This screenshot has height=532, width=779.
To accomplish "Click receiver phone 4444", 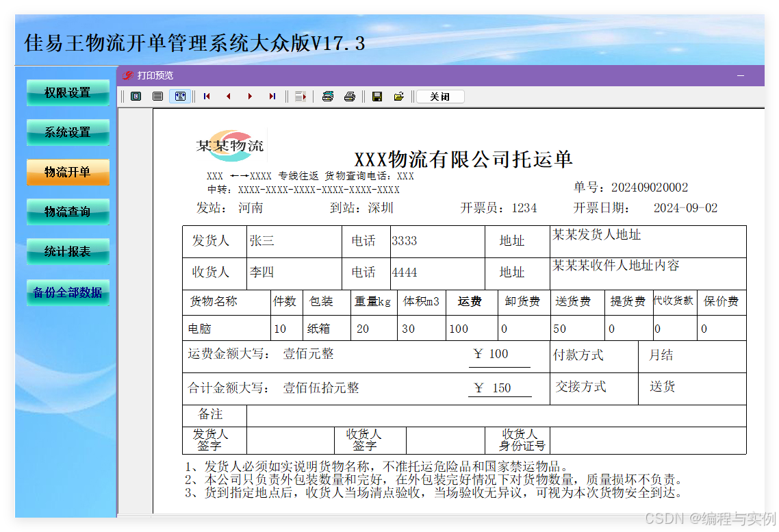I will (x=404, y=273).
